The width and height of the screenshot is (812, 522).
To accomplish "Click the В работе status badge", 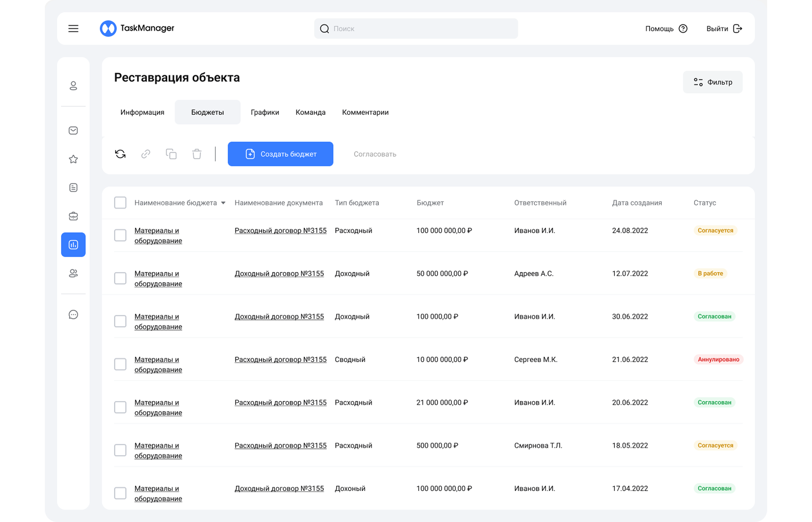I will (x=710, y=273).
